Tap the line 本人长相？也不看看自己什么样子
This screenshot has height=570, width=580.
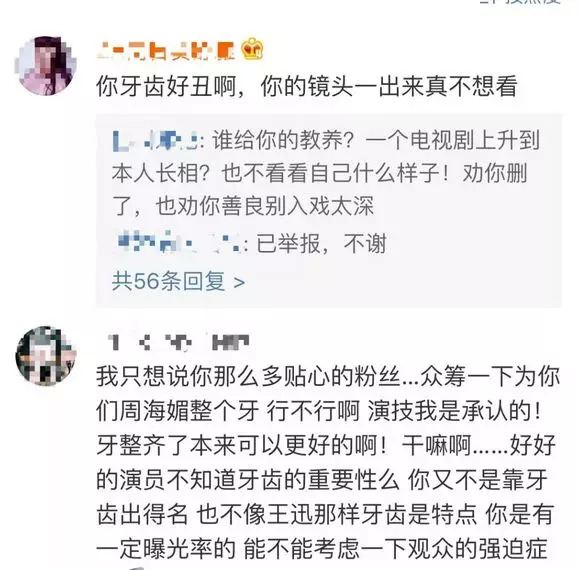pyautogui.click(x=320, y=173)
